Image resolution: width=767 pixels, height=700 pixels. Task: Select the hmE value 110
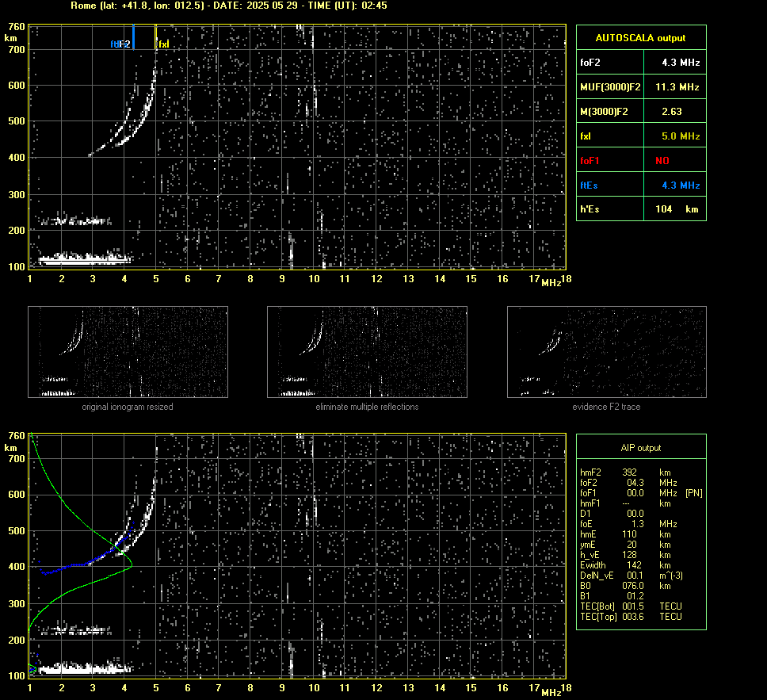[x=630, y=534]
